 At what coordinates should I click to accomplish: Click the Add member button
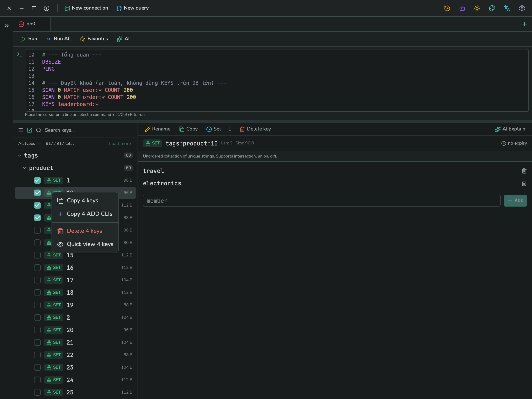(515, 201)
